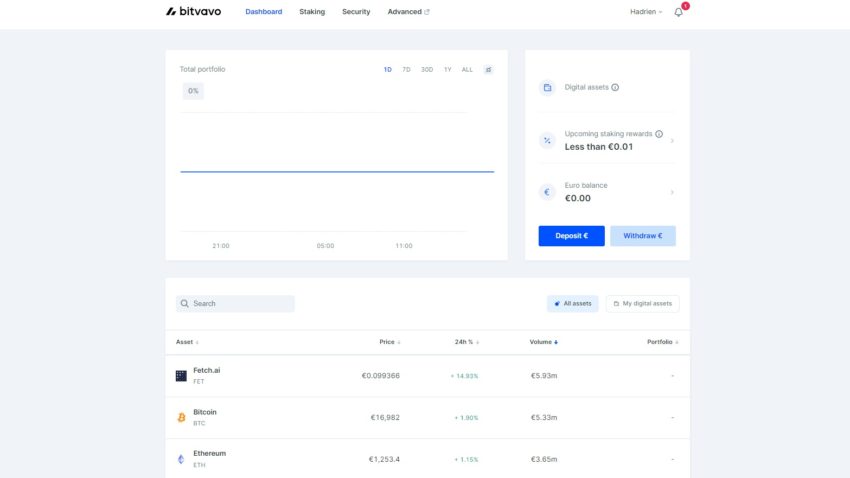Click the Euro balance icon
850x478 pixels.
[548, 192]
